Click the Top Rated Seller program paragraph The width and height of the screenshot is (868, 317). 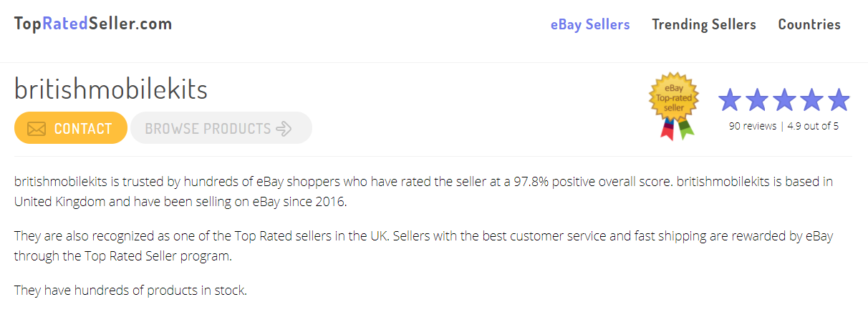tap(423, 245)
